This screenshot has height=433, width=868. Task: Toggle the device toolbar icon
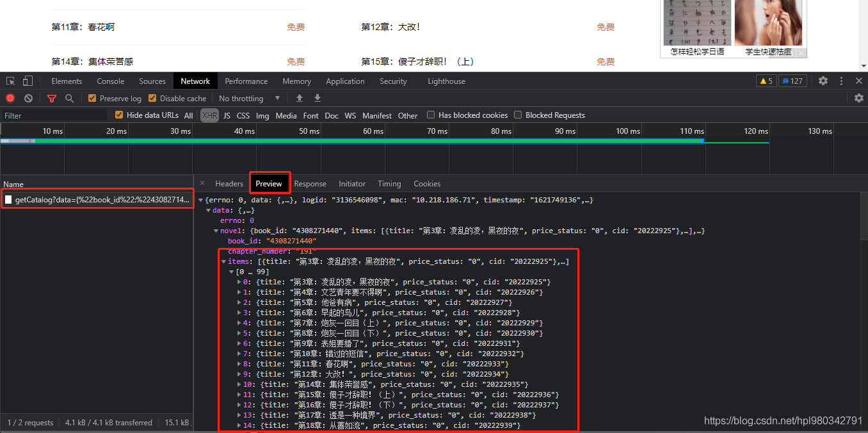(x=28, y=81)
